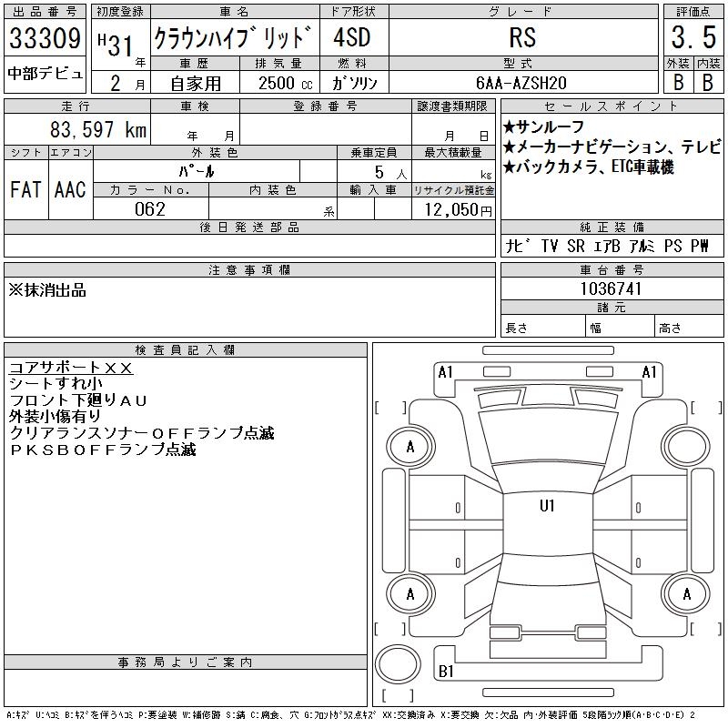Click the exterior color パール
Image resolution: width=728 pixels, height=728 pixels.
click(197, 171)
